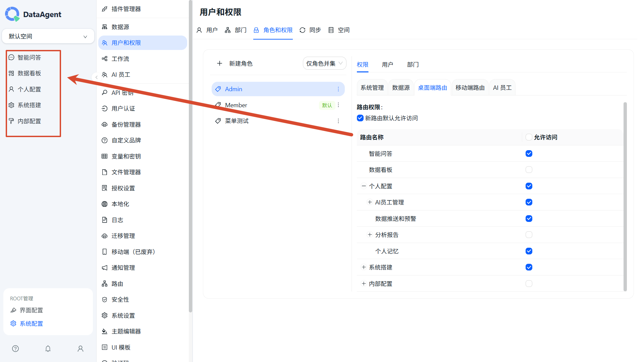Click the route table vertical scrollbar
The image size is (644, 362).
tap(625, 197)
